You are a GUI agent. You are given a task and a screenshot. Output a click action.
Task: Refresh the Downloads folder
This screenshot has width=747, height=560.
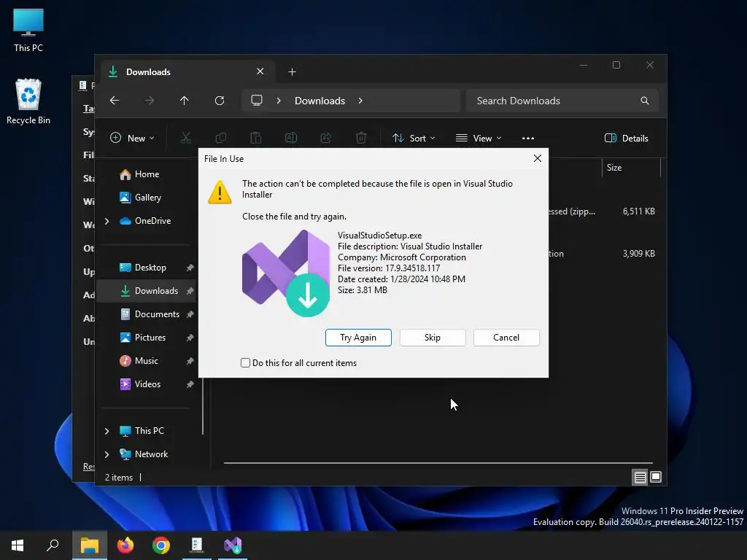pos(219,101)
